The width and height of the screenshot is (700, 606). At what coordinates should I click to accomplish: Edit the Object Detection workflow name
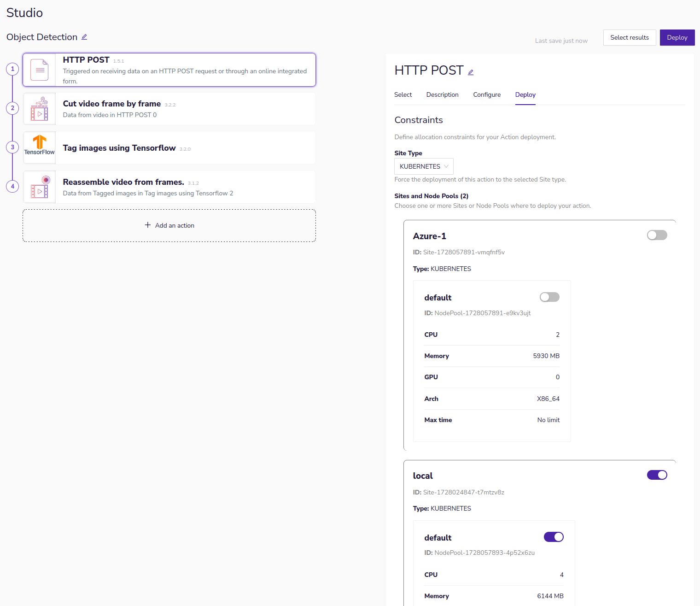[84, 37]
